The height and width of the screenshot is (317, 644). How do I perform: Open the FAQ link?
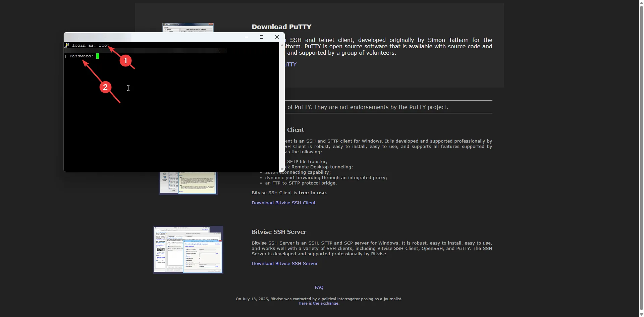coord(319,287)
